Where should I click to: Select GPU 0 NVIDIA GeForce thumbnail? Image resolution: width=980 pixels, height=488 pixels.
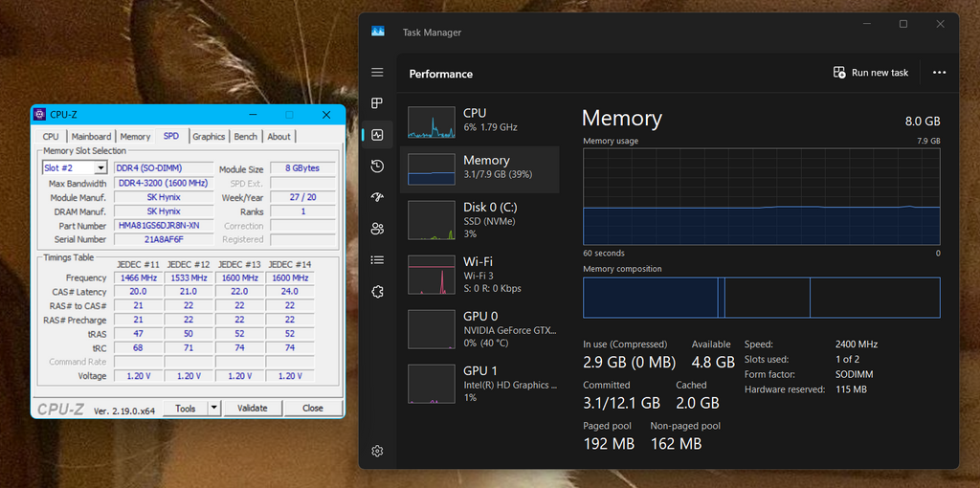432,328
